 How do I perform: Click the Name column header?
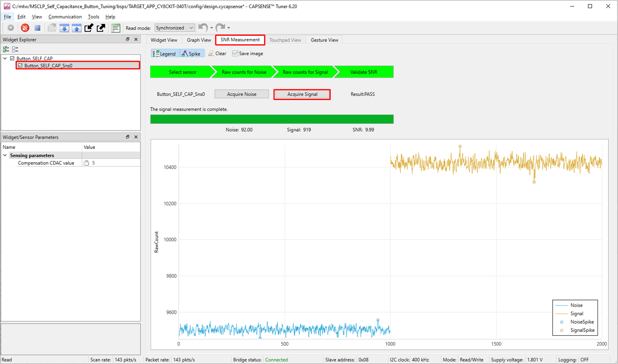coord(41,147)
